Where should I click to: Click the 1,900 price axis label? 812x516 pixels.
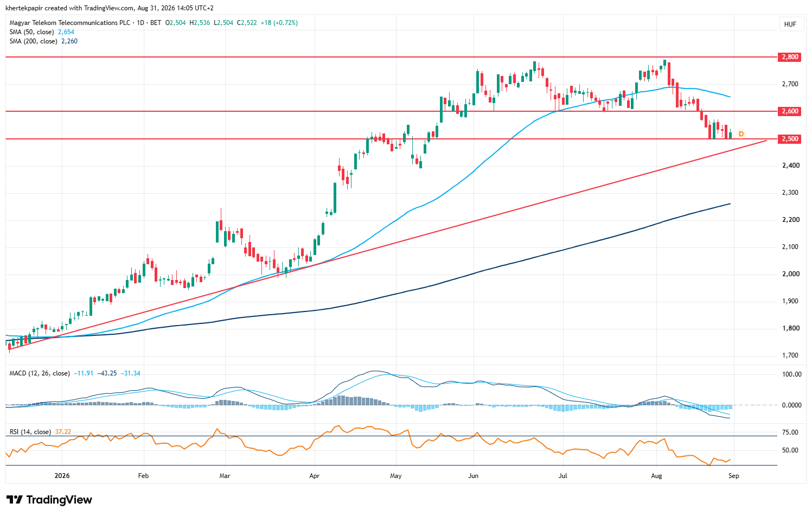point(790,301)
